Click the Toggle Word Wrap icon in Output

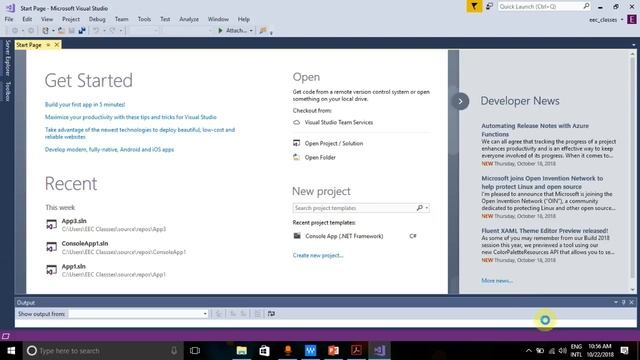tap(271, 313)
